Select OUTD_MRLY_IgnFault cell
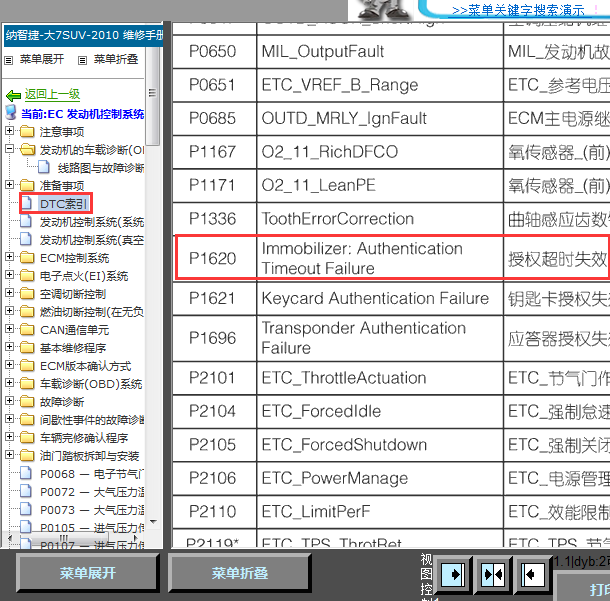This screenshot has width=610, height=601. 380,118
